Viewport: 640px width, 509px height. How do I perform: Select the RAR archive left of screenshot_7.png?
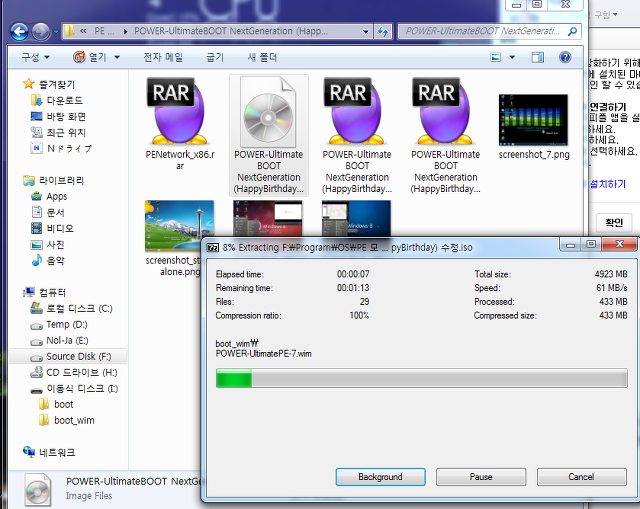click(445, 112)
